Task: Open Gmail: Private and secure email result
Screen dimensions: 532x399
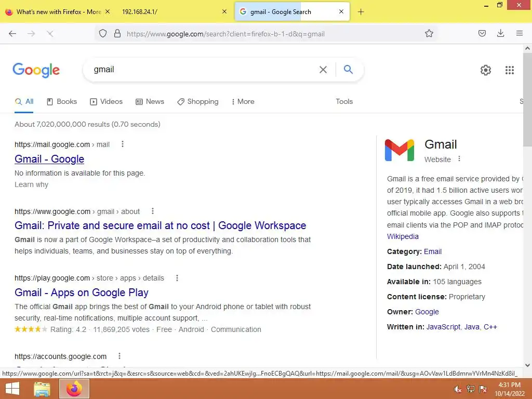Action: pyautogui.click(x=160, y=225)
